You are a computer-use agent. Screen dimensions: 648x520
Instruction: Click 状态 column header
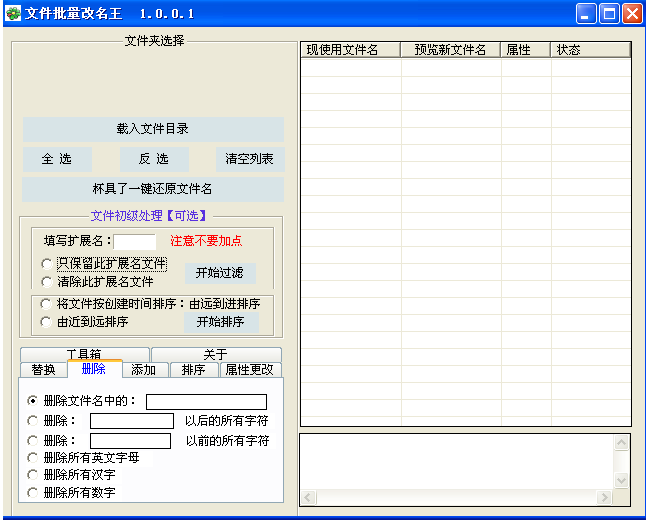pyautogui.click(x=591, y=50)
